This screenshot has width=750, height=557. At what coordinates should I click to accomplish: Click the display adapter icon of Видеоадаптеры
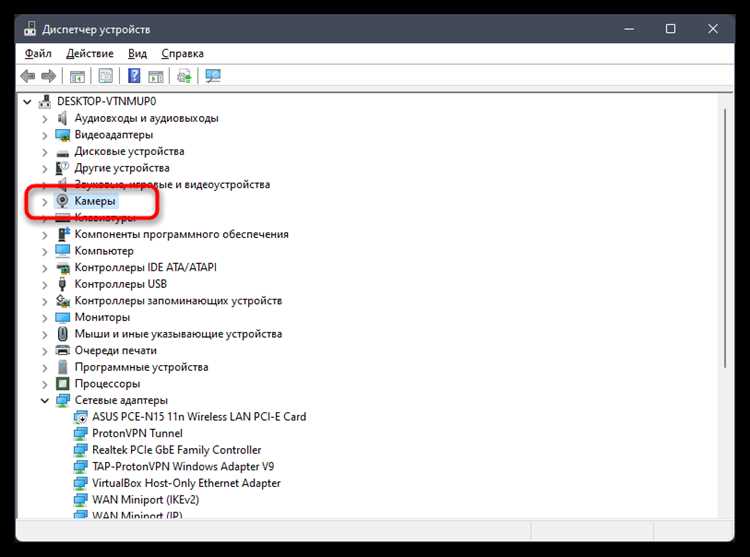62,135
